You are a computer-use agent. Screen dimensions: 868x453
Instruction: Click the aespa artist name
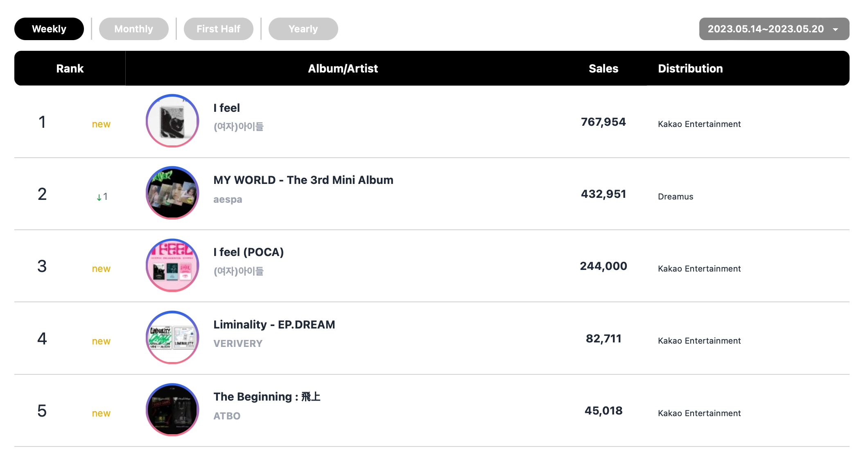click(x=228, y=200)
